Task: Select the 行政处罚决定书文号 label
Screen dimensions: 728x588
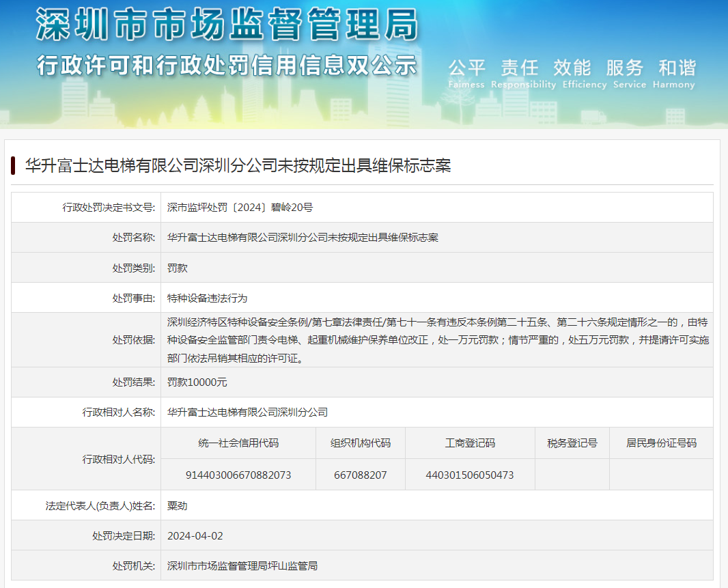Action: 109,208
